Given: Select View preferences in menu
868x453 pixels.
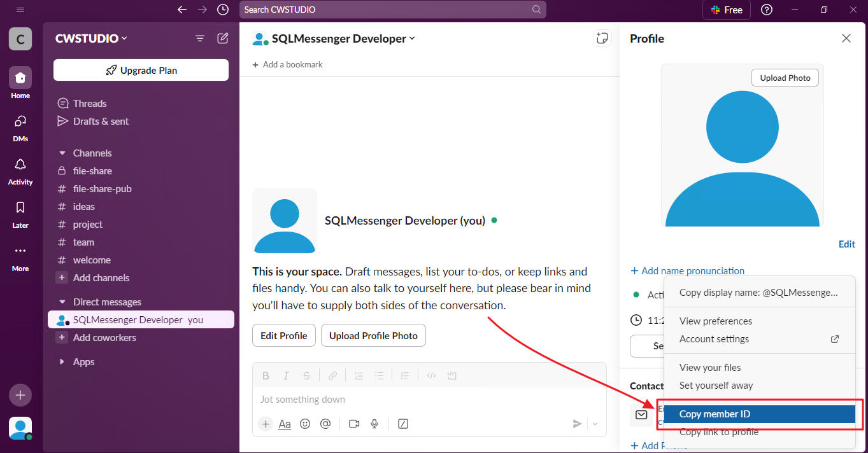Looking at the screenshot, I should [x=759, y=321].
